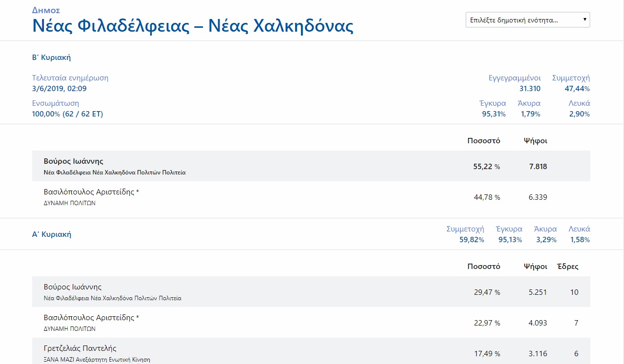Select the Β' Κυριακή section heading
This screenshot has width=624, height=364.
pyautogui.click(x=51, y=57)
